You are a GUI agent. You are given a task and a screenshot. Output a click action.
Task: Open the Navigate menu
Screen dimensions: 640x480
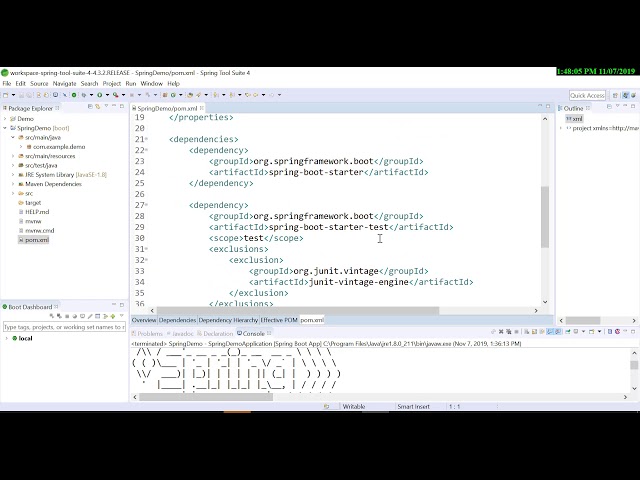[64, 84]
